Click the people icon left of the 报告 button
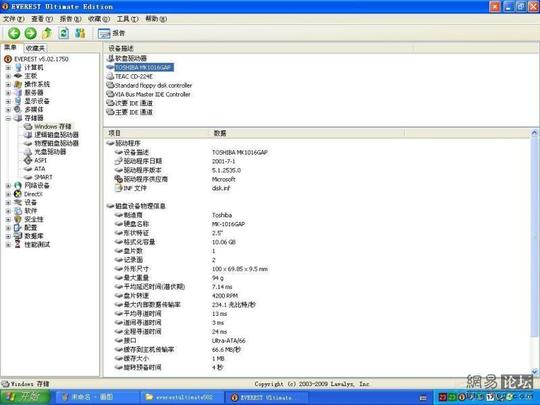Image resolution: width=540 pixels, height=405 pixels. (80, 33)
